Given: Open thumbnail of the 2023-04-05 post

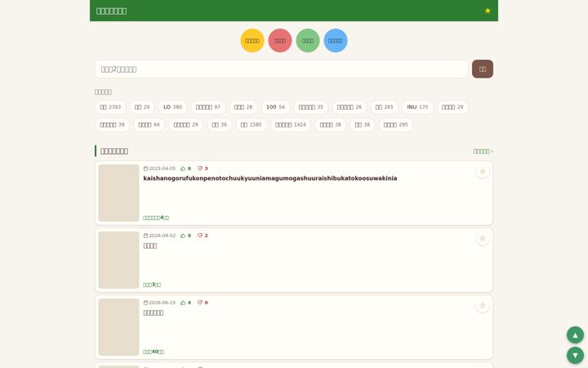Looking at the screenshot, I should click(118, 193).
